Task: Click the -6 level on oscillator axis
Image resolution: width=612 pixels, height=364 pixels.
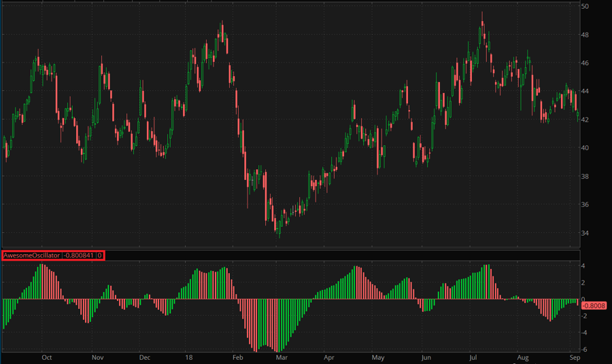Action: click(585, 350)
